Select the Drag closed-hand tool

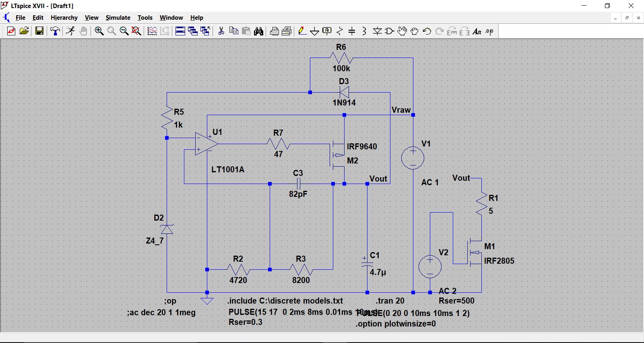point(415,31)
